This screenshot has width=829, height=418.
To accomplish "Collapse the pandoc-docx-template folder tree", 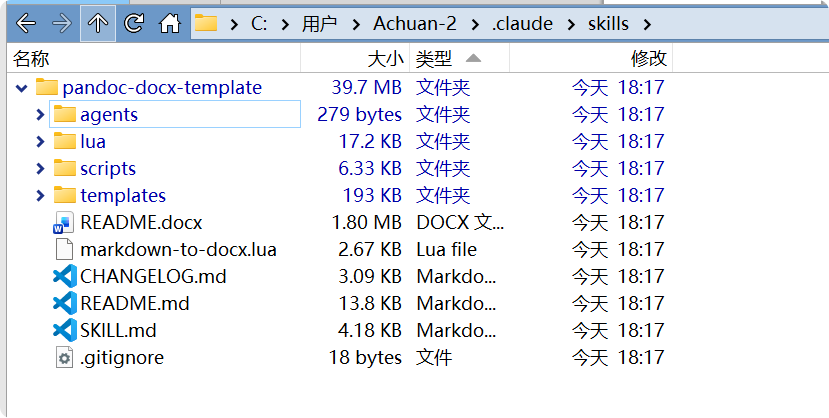I will click(x=22, y=88).
